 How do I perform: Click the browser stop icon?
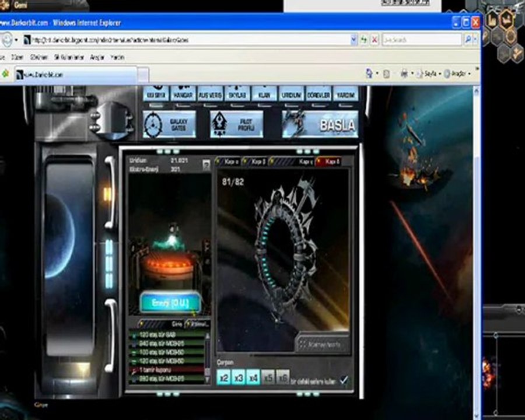[x=374, y=40]
